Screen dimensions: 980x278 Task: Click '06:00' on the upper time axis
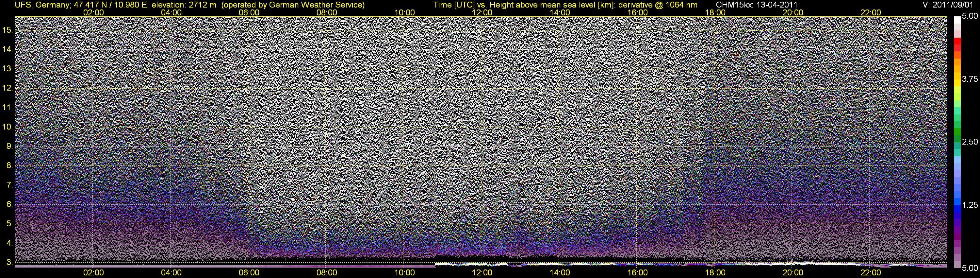[x=249, y=12]
